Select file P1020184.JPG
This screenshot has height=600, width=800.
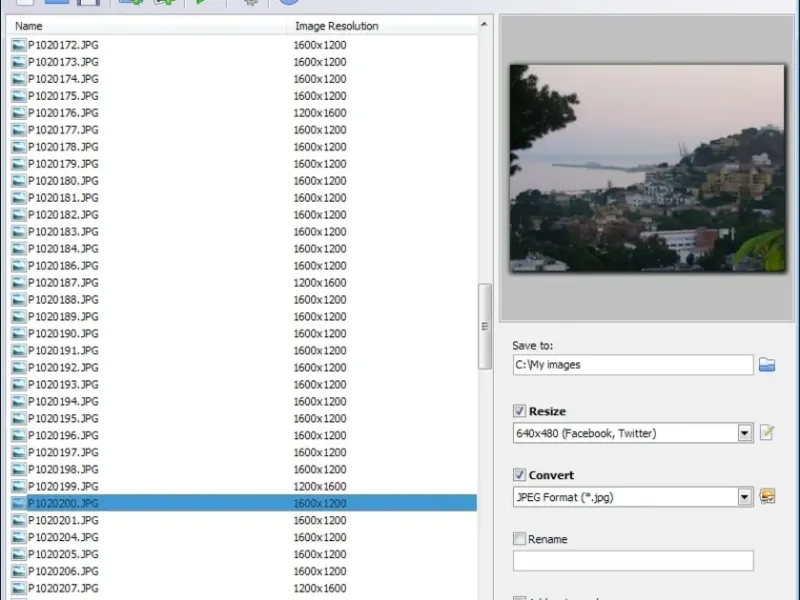tap(63, 248)
